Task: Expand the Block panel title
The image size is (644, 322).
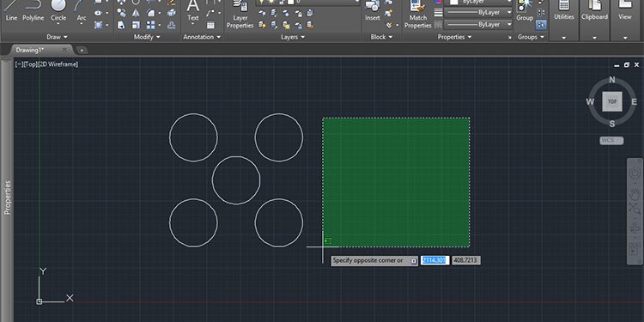Action: 381,37
